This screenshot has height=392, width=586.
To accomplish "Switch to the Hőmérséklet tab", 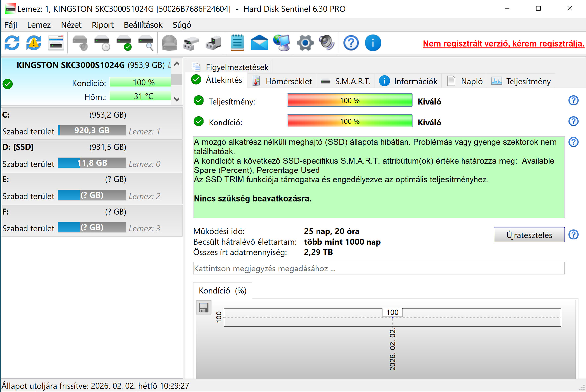I will click(282, 81).
